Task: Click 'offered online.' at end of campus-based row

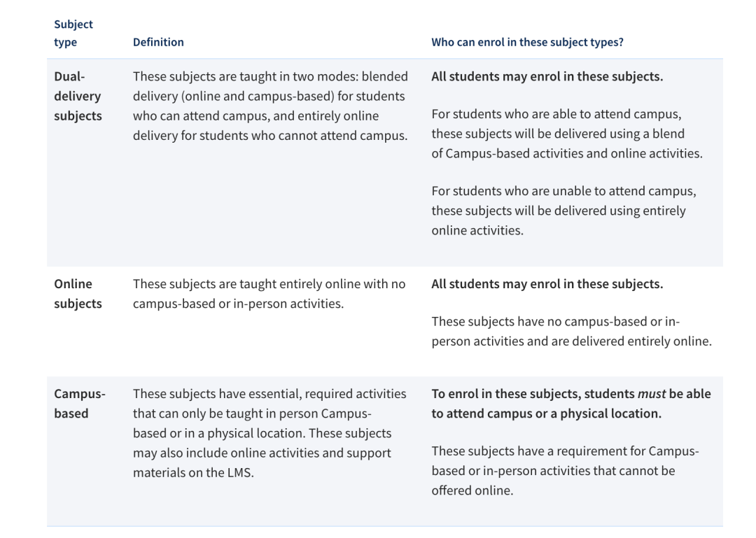Action: click(472, 490)
